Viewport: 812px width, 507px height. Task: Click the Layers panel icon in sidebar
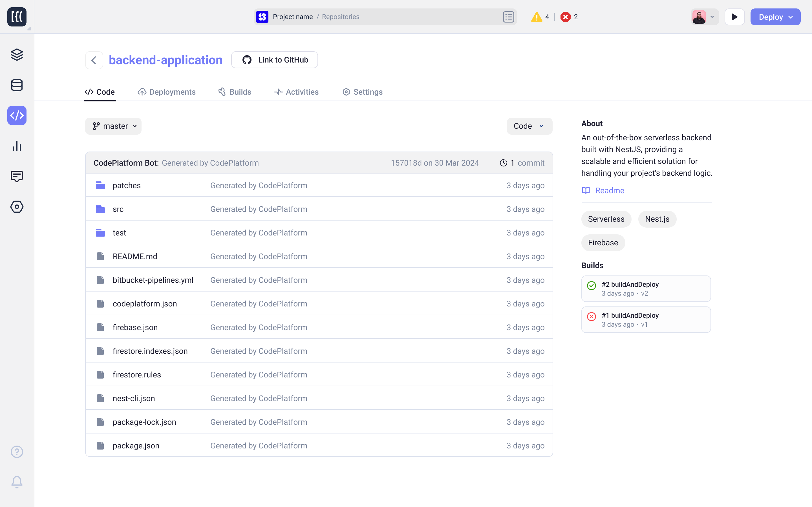tap(17, 55)
